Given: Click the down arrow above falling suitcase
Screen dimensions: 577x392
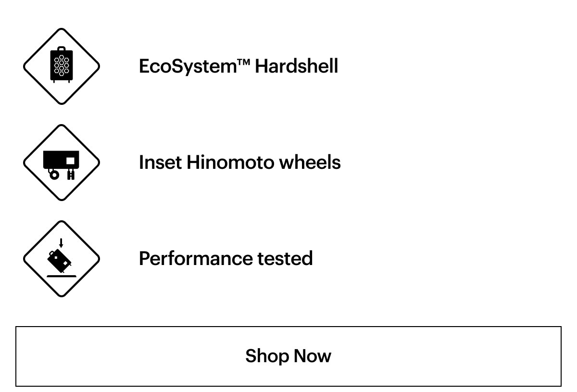Looking at the screenshot, I should tap(61, 243).
